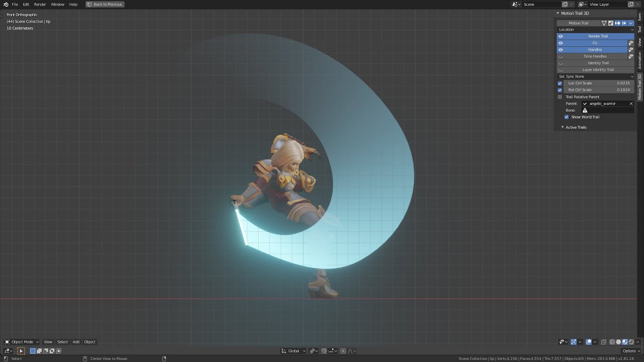
Task: Click selectability icon on the Co row
Action: (x=631, y=43)
